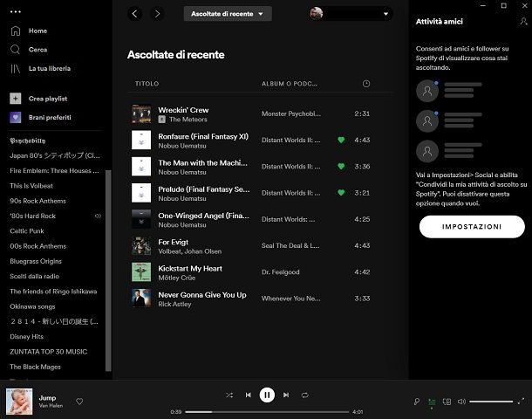Click the sidebar playlist scrollbar
The width and height of the screenshot is (532, 419).
[x=108, y=271]
